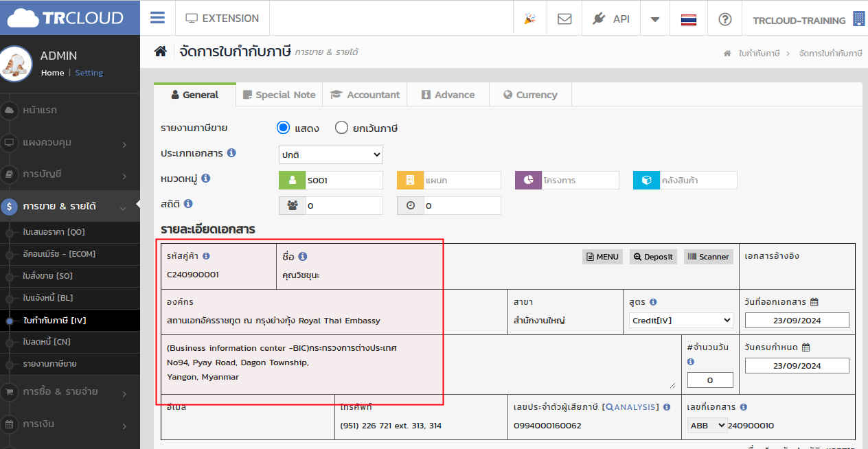This screenshot has height=449, width=868.
Task: Expand การบัญชี sidebar section
Action: click(x=70, y=174)
